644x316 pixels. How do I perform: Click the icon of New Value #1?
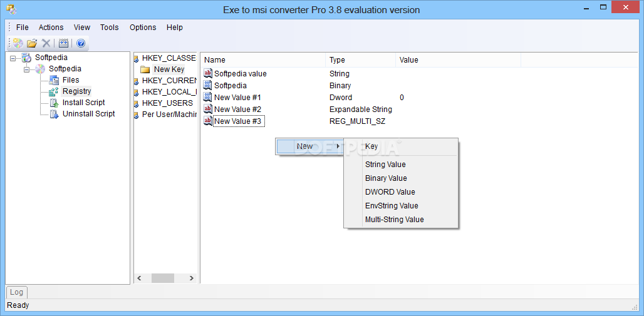point(208,97)
